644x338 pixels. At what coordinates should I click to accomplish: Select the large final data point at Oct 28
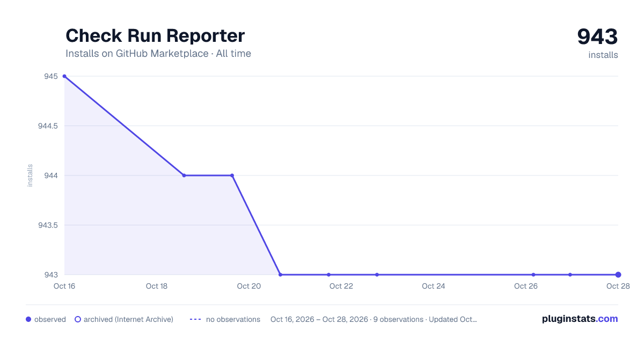tap(618, 275)
